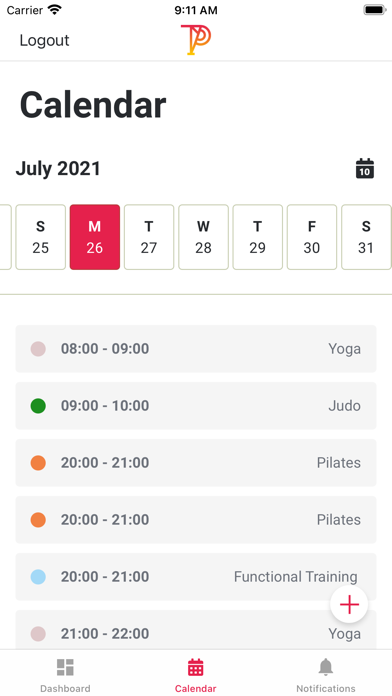Open the date picker calendar icon
The image size is (392, 696).
pos(365,169)
